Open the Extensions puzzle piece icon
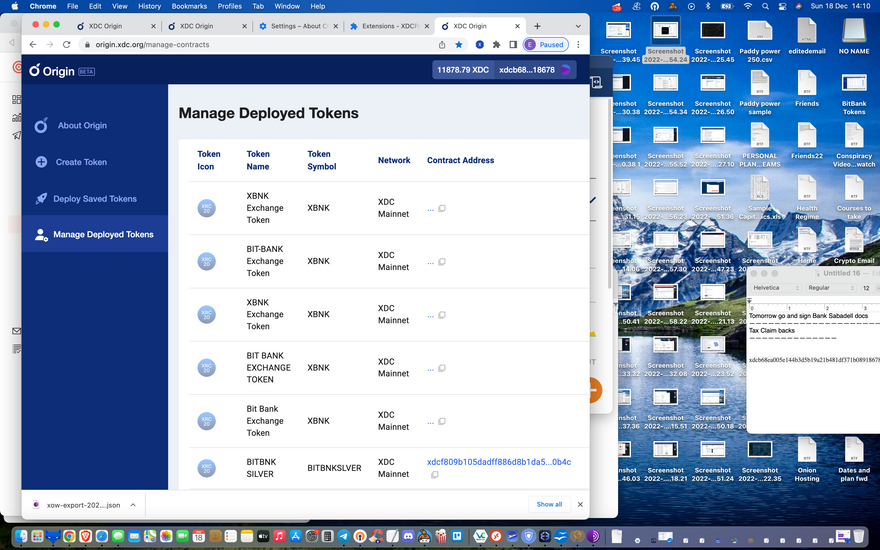880x550 pixels. (x=496, y=45)
